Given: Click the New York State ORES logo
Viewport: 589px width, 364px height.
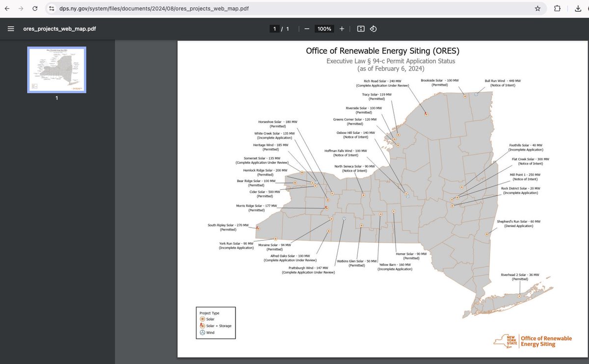Looking at the screenshot, I should (533, 341).
